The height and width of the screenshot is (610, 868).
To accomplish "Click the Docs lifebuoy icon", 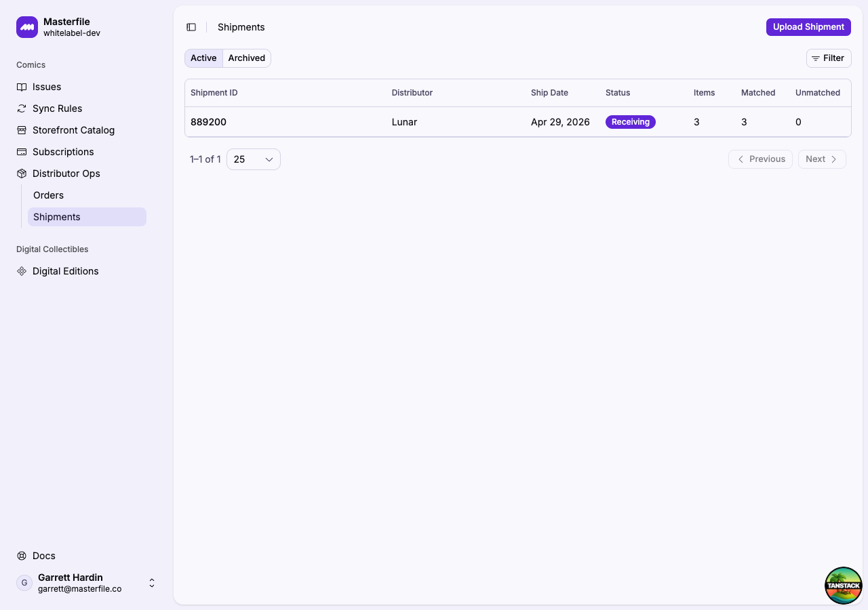I will tap(22, 556).
